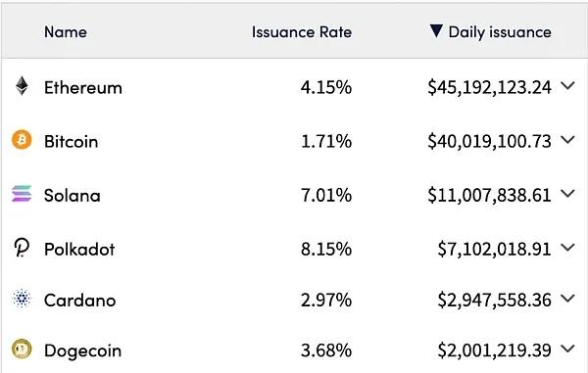Expand the Polkadot row chevron

567,247
